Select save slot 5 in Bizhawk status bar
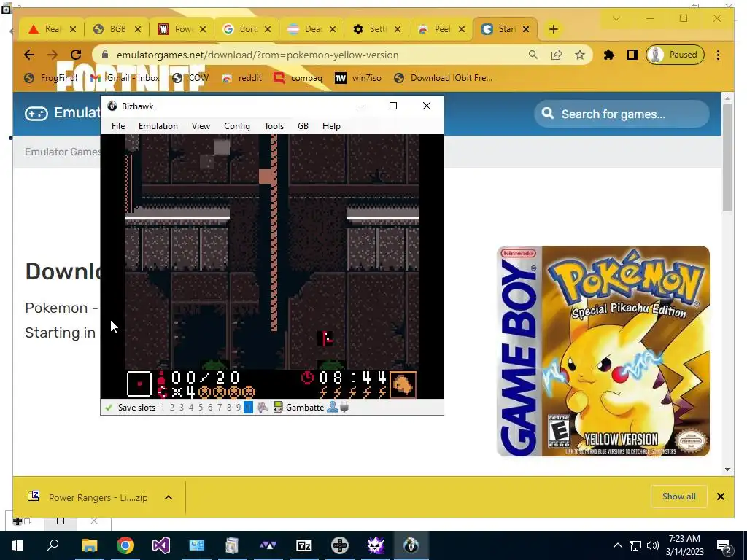Image resolution: width=747 pixels, height=560 pixels. click(201, 408)
